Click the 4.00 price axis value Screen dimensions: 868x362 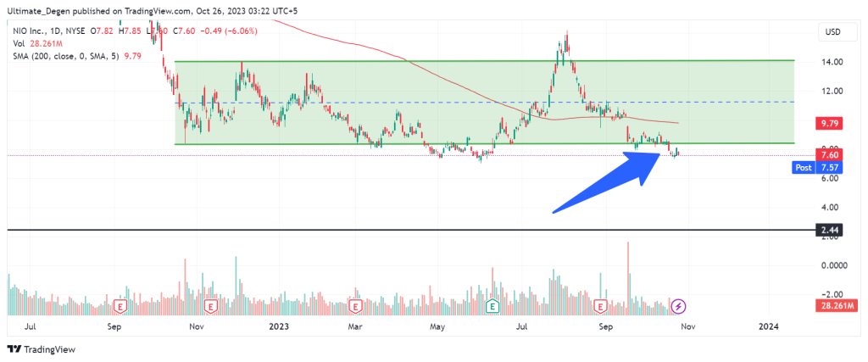coord(831,208)
